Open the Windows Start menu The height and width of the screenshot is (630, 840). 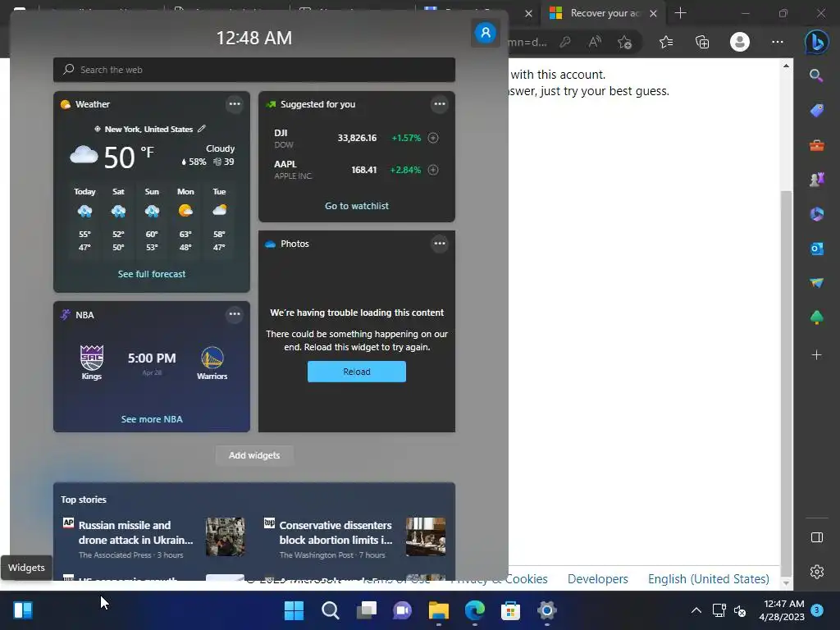(294, 610)
